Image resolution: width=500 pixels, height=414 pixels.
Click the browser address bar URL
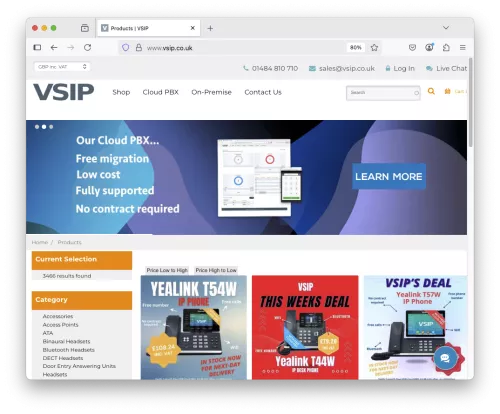click(170, 48)
